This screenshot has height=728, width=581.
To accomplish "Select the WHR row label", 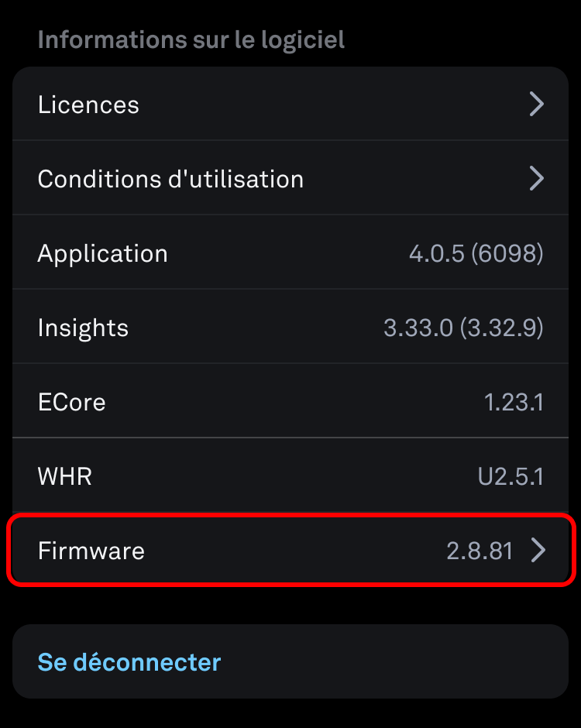I will [x=64, y=476].
